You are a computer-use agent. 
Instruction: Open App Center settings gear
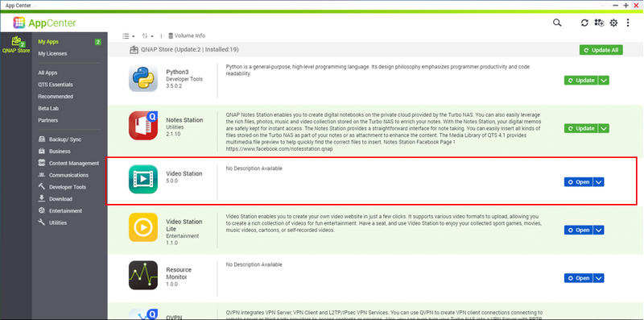tap(613, 23)
